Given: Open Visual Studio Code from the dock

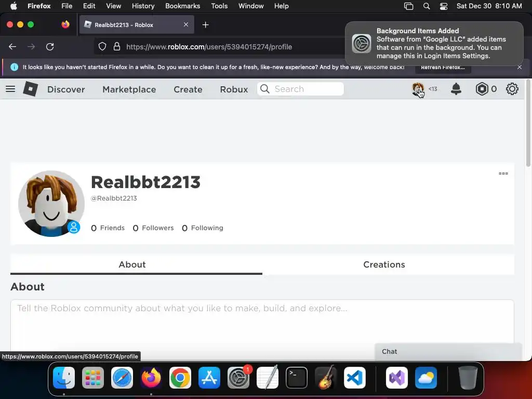Looking at the screenshot, I should [x=355, y=378].
